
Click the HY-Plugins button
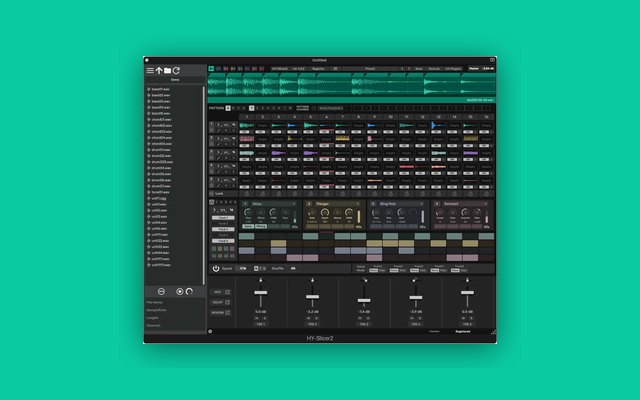click(453, 69)
